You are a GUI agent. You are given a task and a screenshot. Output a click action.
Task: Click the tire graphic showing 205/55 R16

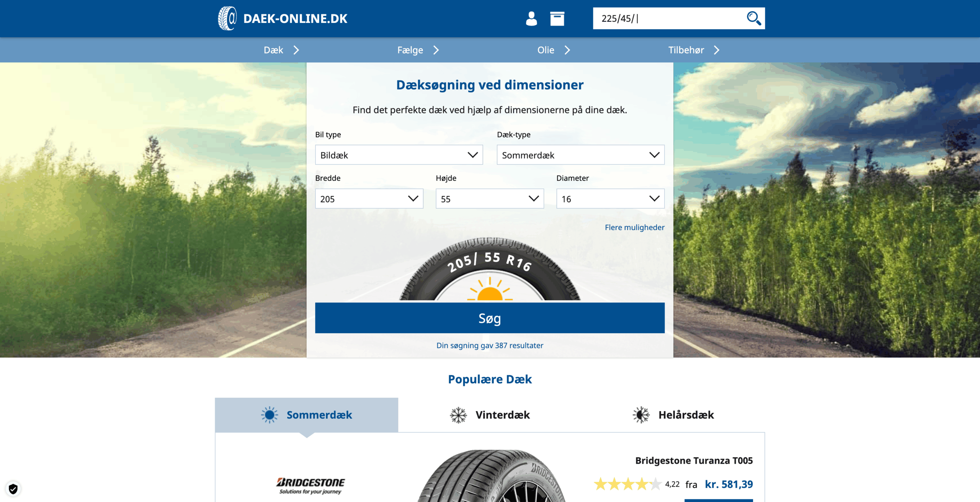tap(490, 269)
